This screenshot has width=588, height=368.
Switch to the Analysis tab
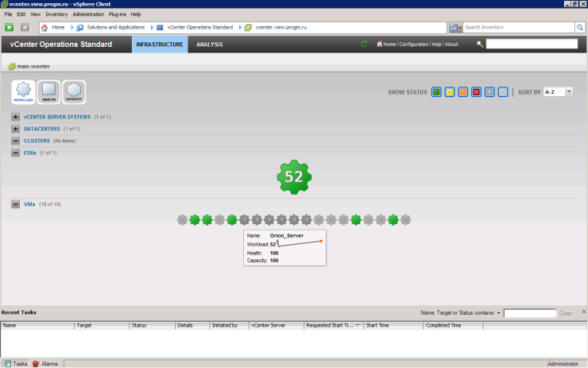[x=210, y=45]
